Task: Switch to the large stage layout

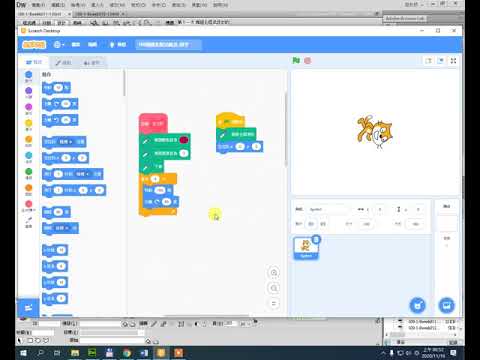Action: coord(441,61)
